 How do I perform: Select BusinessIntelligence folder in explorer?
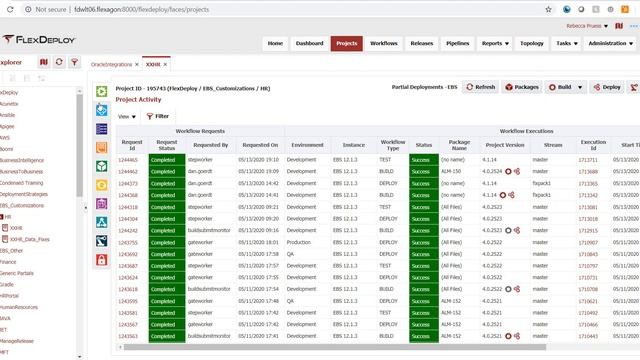pos(22,160)
